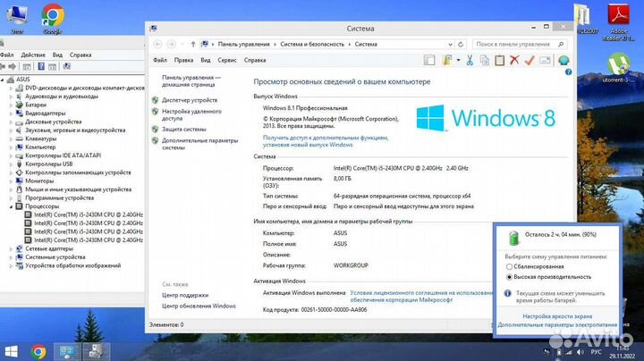Click the link to get additional Windows features
The width and height of the screenshot is (644, 361).
tap(326, 141)
